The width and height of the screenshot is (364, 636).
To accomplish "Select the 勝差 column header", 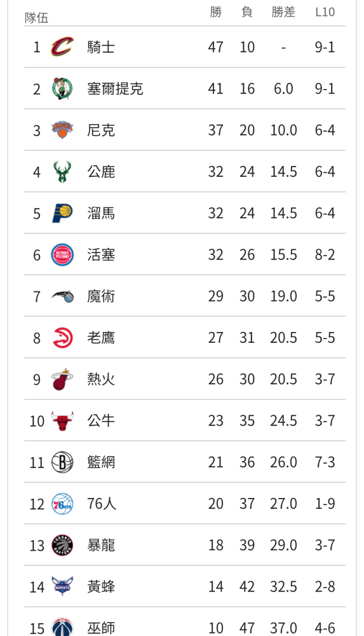I will point(283,12).
